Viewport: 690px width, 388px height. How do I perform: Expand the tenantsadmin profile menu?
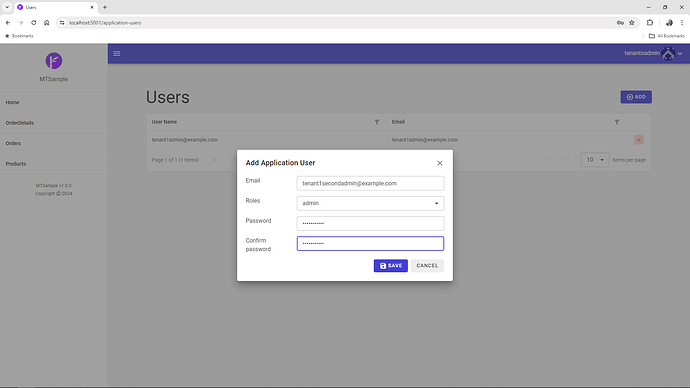653,54
